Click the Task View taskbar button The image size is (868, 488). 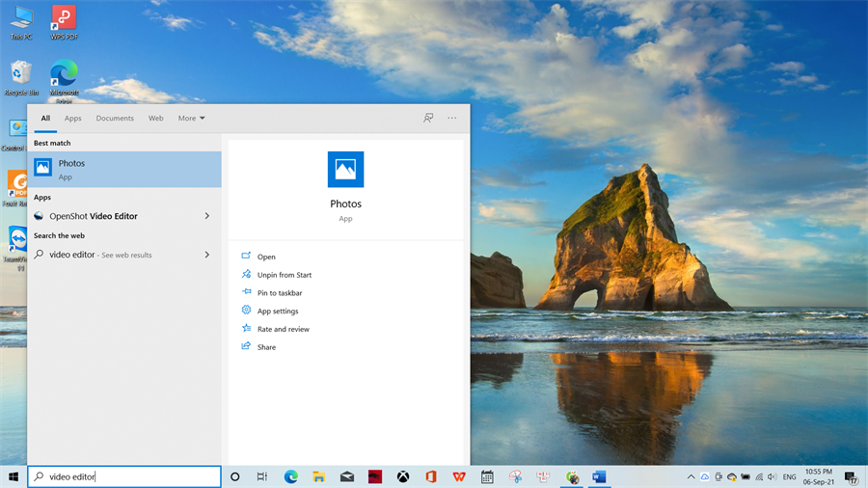[262, 476]
